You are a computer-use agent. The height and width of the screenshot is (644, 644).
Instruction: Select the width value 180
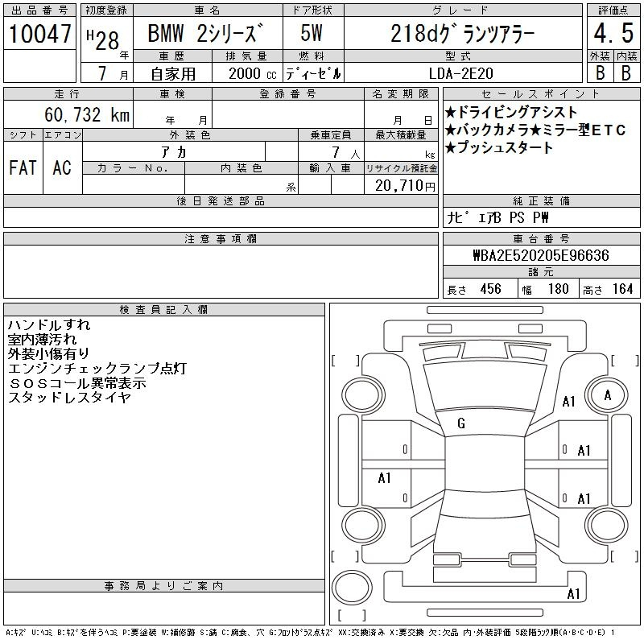point(558,289)
